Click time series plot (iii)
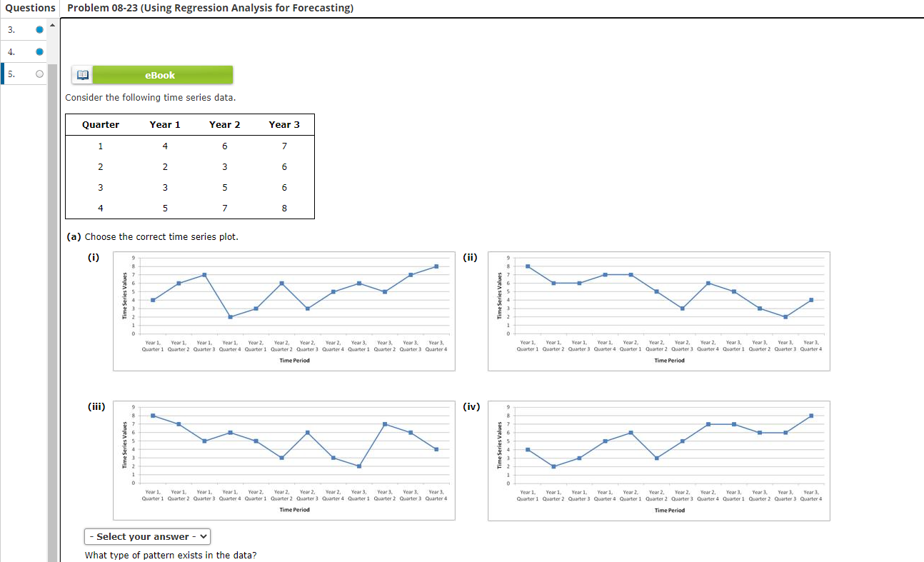This screenshot has width=924, height=562. [x=284, y=461]
